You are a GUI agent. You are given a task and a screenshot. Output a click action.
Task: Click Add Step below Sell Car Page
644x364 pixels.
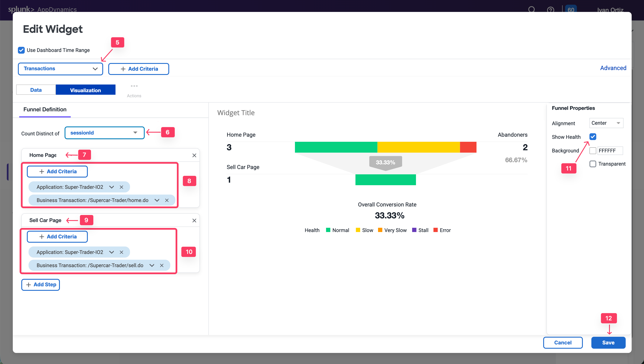point(40,285)
